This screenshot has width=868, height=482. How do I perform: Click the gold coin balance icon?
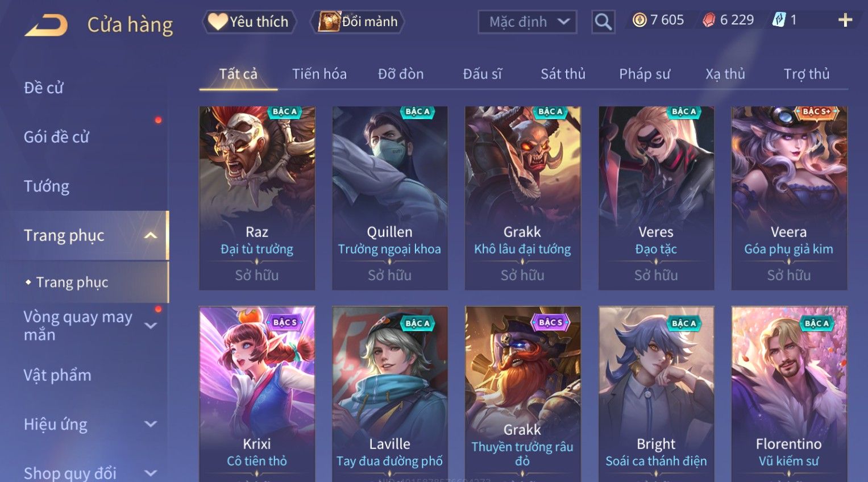[x=639, y=20]
